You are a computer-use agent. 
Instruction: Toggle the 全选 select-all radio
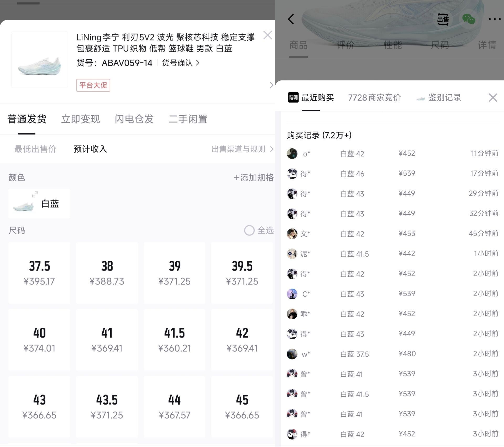[249, 230]
